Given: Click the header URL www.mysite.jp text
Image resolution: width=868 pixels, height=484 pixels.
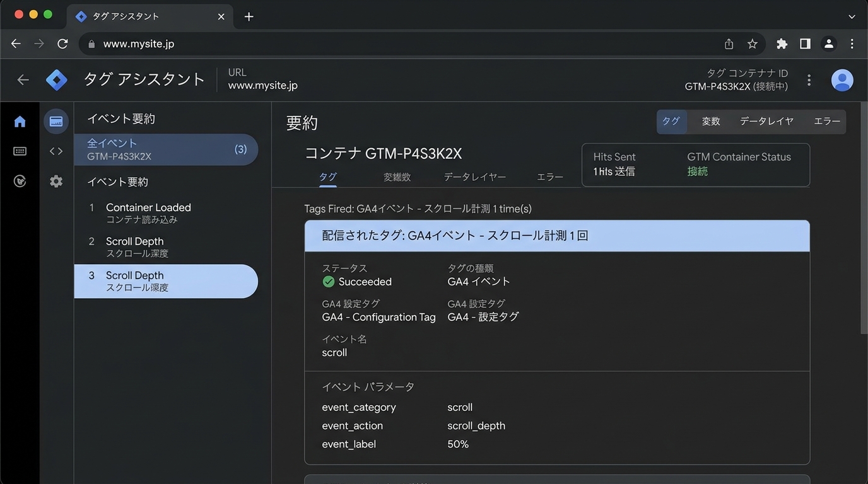Looking at the screenshot, I should click(x=262, y=85).
